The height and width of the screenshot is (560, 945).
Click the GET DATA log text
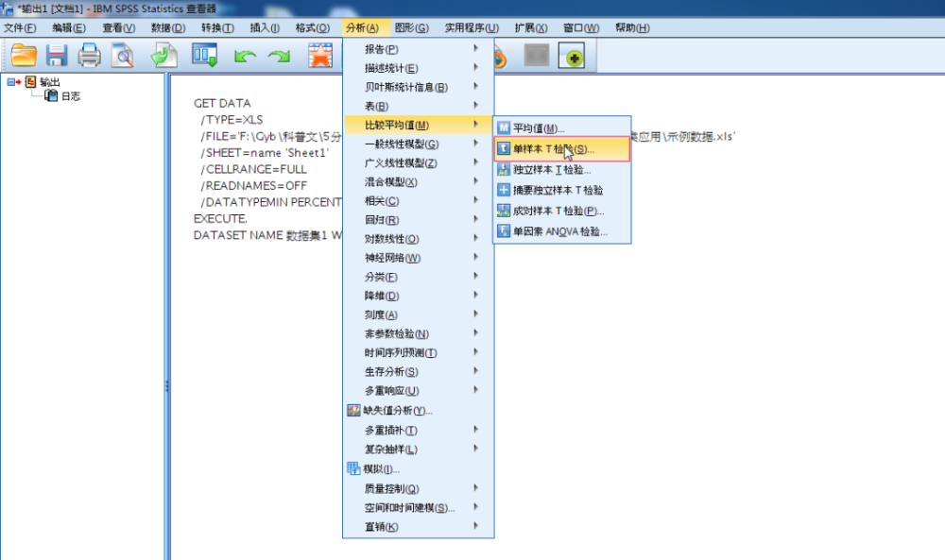click(222, 103)
